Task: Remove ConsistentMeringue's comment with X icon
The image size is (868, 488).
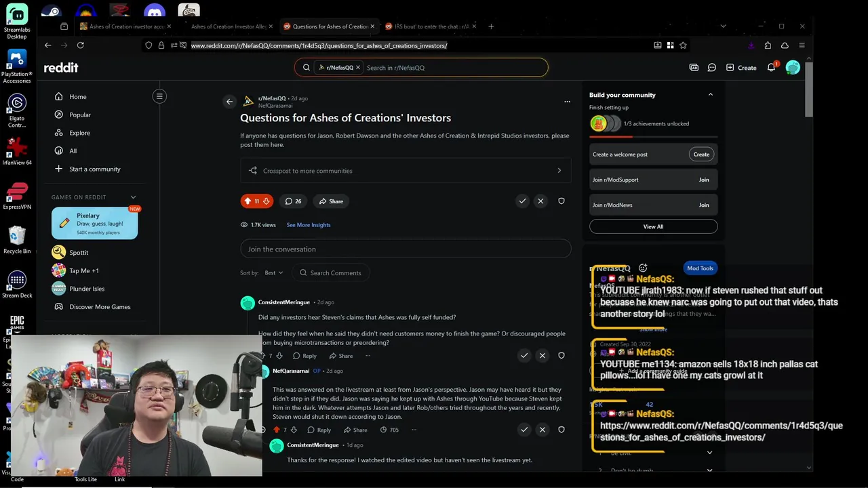Action: coord(542,355)
